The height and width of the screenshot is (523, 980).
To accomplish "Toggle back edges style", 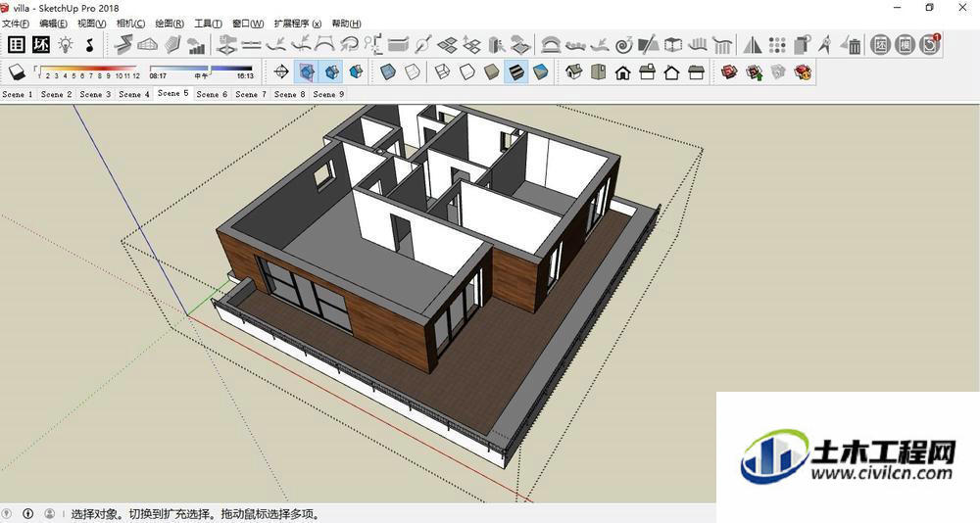I will 413,71.
